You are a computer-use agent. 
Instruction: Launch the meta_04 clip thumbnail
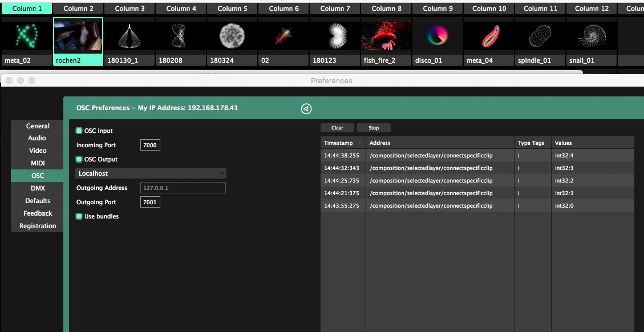pos(488,36)
